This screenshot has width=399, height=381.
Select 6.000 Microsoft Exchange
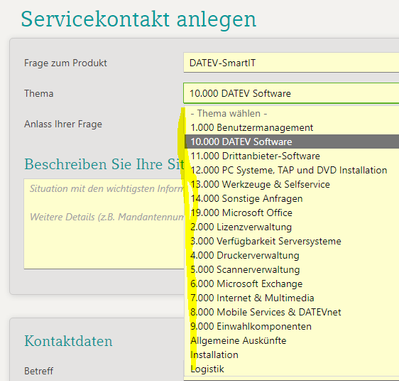[x=292, y=284]
